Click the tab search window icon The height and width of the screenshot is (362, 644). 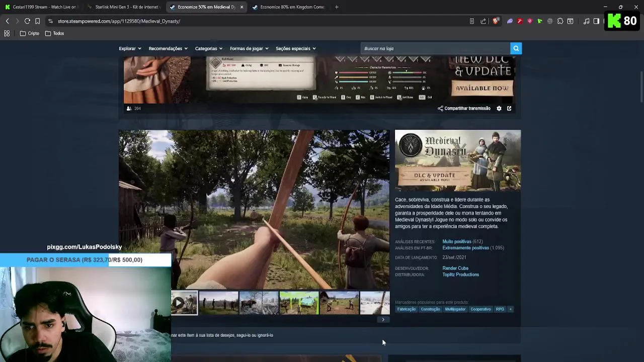pos(570,21)
